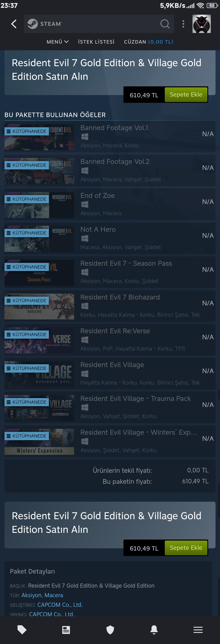Open search with the magnifier icon
Viewport: 220px width, 644px height.
click(165, 24)
